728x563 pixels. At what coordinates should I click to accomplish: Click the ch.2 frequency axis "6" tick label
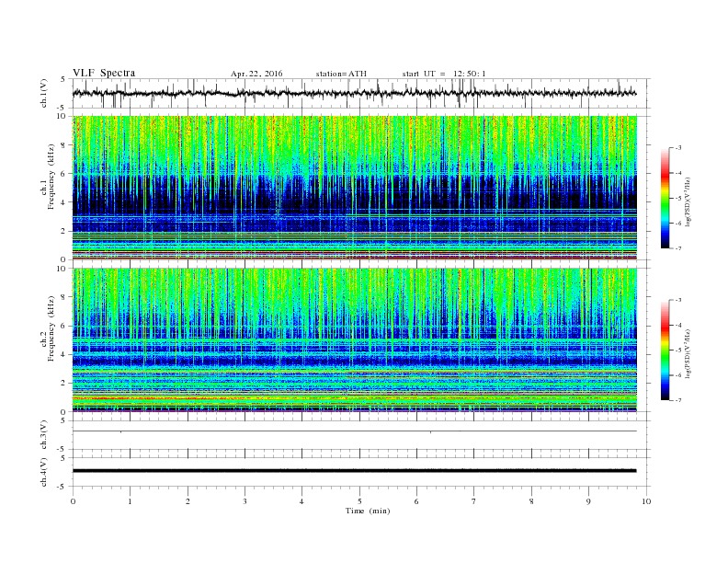(64, 326)
